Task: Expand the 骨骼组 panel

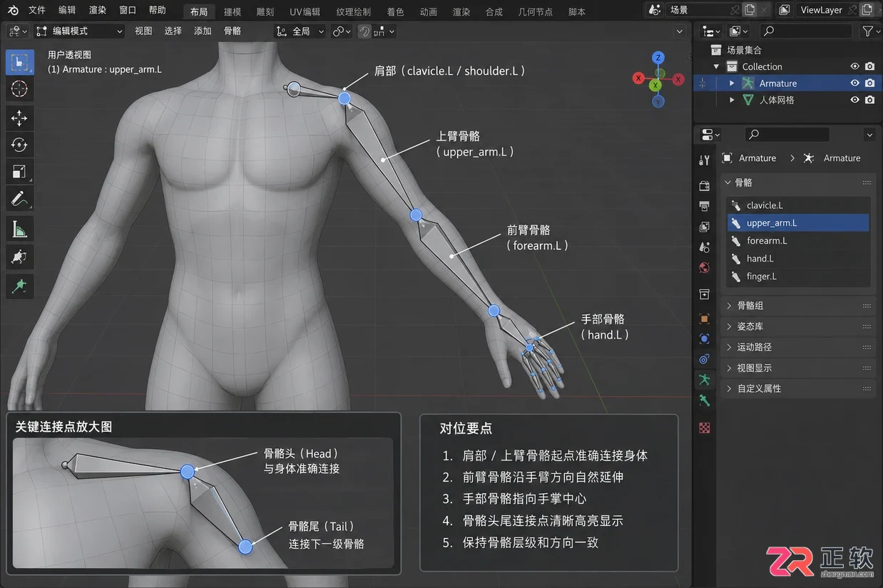Action: click(x=798, y=306)
